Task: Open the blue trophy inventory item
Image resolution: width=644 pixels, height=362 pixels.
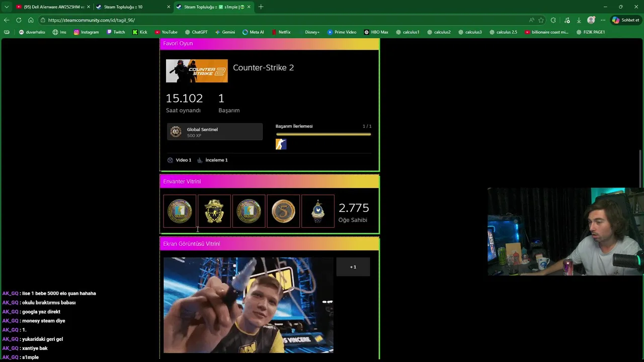Action: (318, 211)
